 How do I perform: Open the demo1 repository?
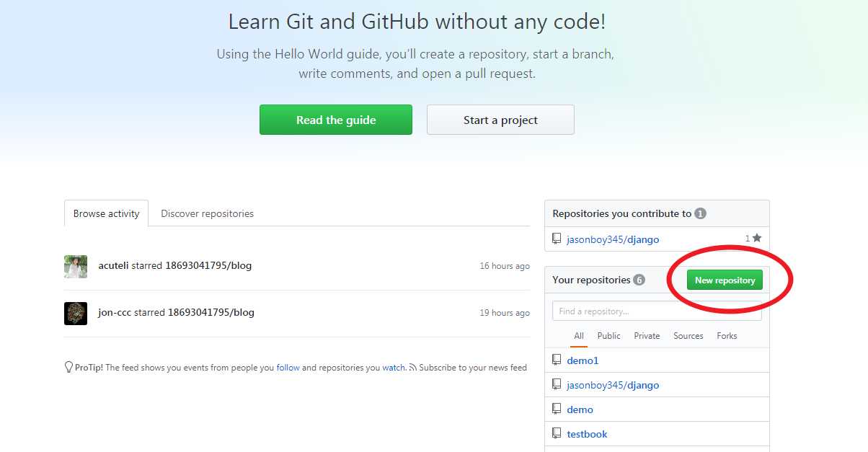coord(583,360)
